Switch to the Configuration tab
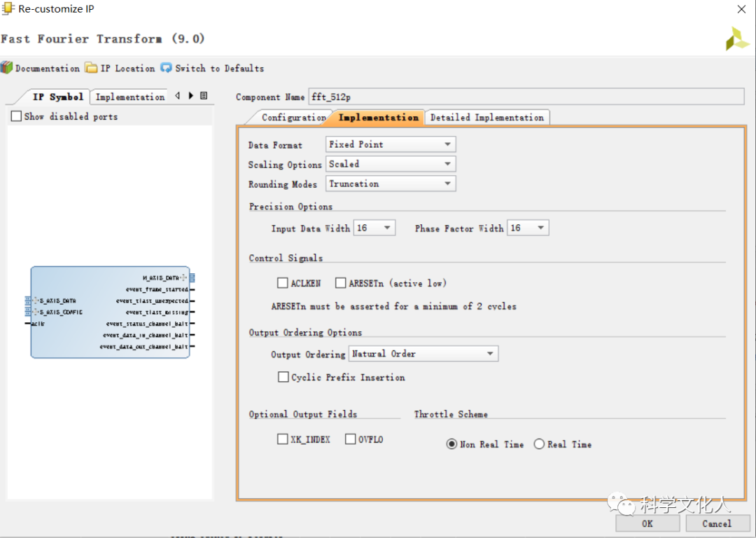Image resolution: width=756 pixels, height=538 pixels. pos(293,117)
